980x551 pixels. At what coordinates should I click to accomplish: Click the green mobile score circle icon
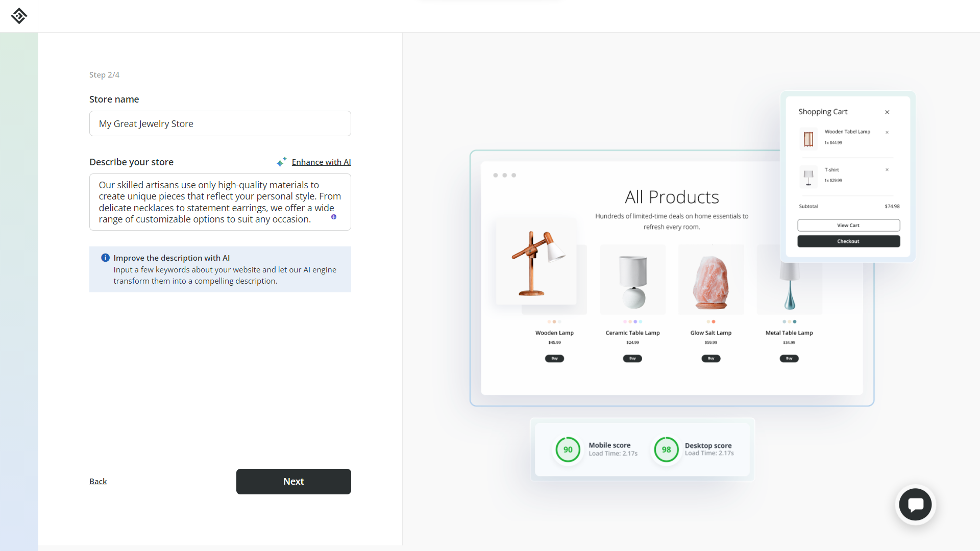click(x=568, y=449)
